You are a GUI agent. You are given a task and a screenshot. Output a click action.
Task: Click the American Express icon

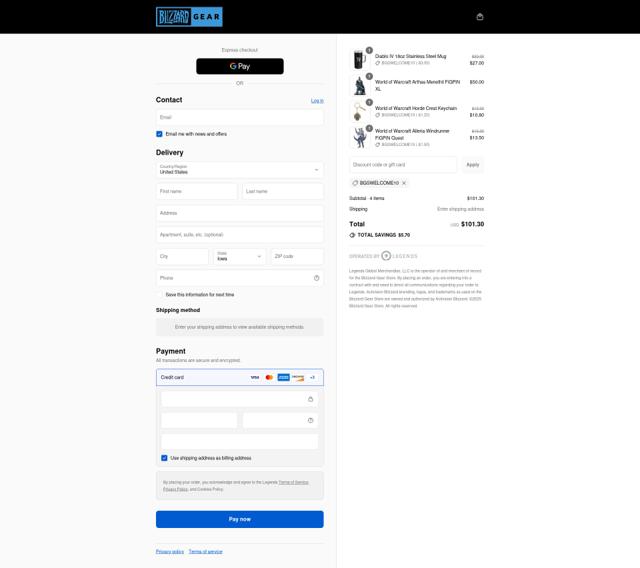click(283, 377)
